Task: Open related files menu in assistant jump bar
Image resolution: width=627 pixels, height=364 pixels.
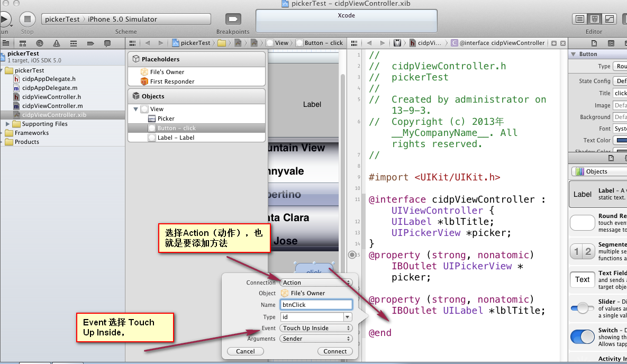Action: point(354,43)
